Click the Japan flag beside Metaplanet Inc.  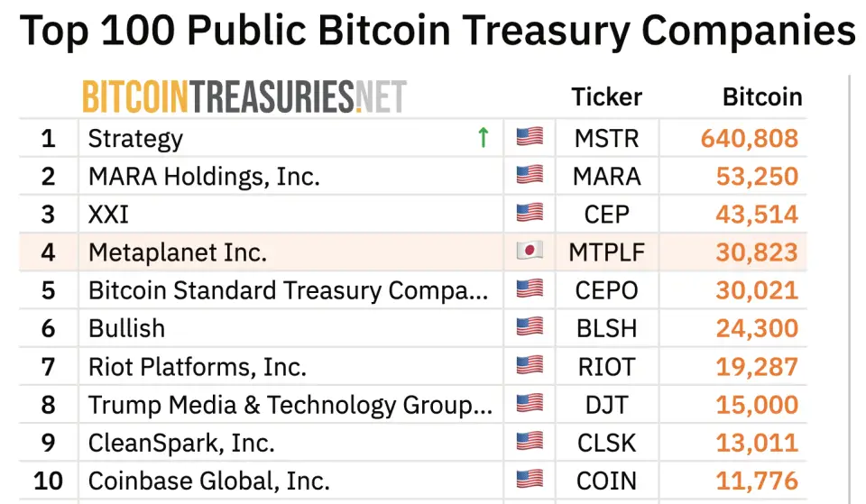coord(530,252)
